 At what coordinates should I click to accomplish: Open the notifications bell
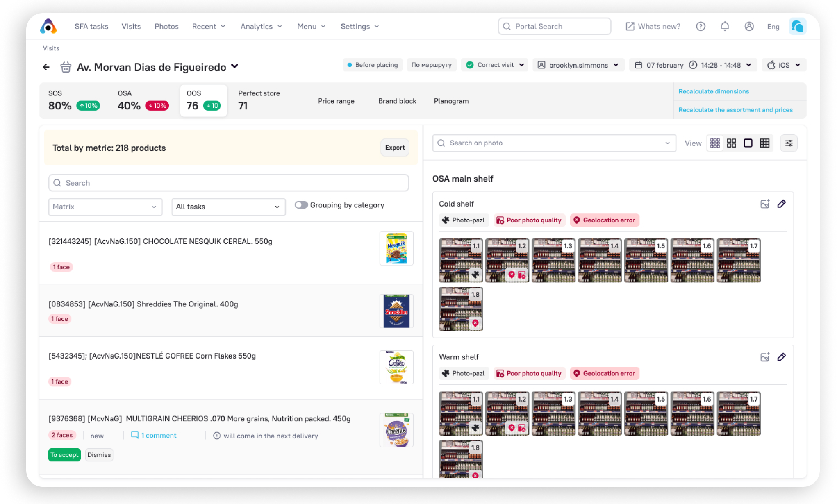click(725, 27)
